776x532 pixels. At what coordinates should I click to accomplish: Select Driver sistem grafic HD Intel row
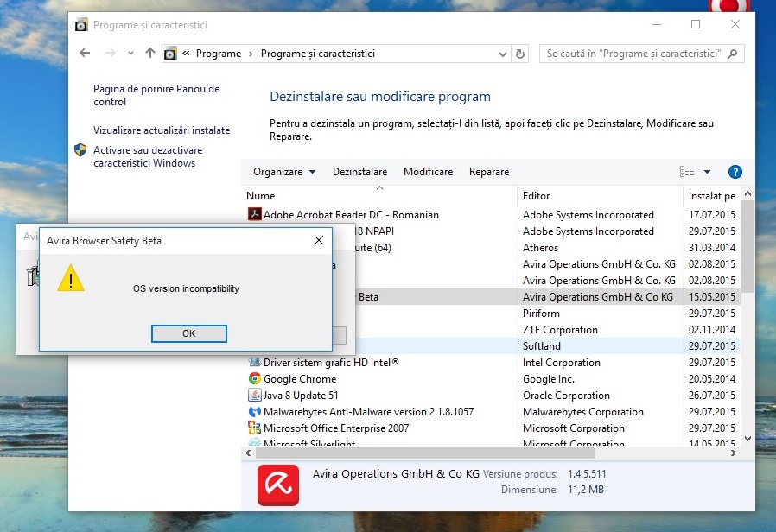491,363
